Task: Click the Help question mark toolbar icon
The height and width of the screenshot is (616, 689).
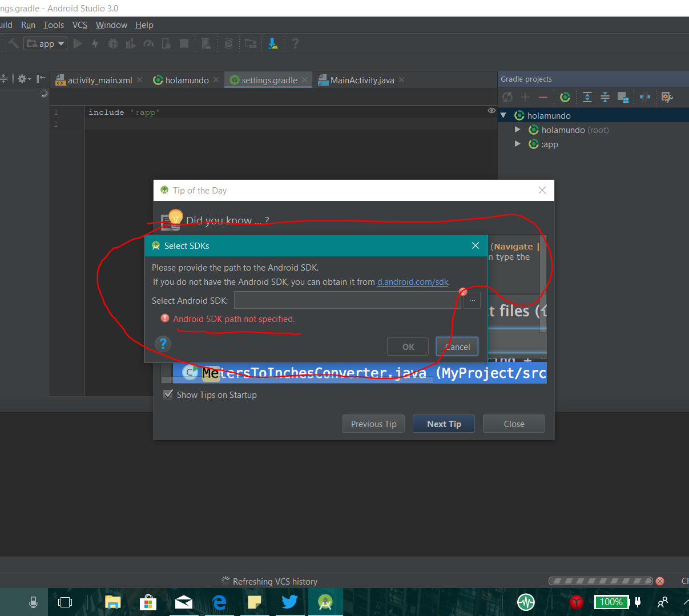Action: tap(295, 43)
